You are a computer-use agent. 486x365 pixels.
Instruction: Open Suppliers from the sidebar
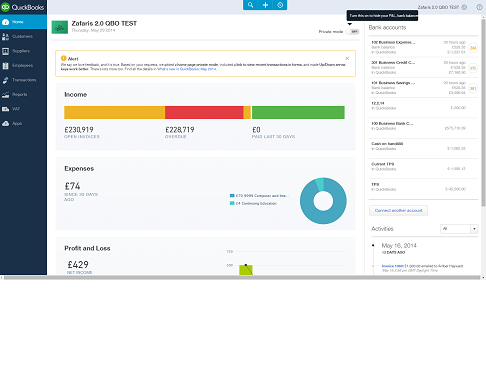(23, 51)
